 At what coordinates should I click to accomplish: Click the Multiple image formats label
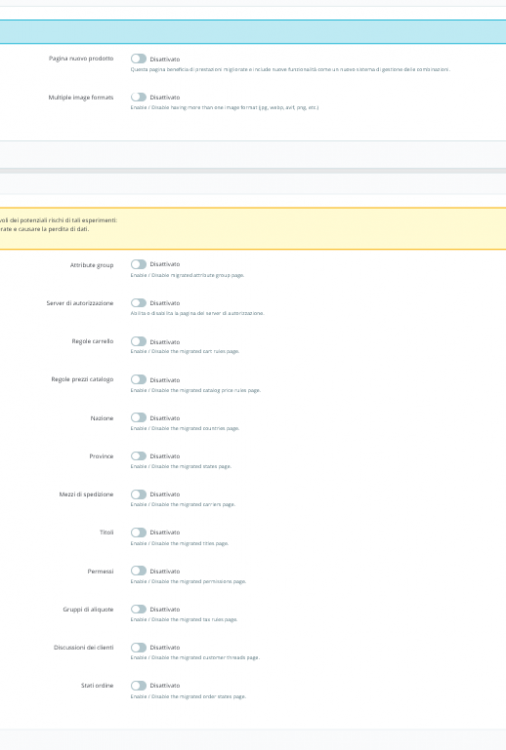[81, 98]
